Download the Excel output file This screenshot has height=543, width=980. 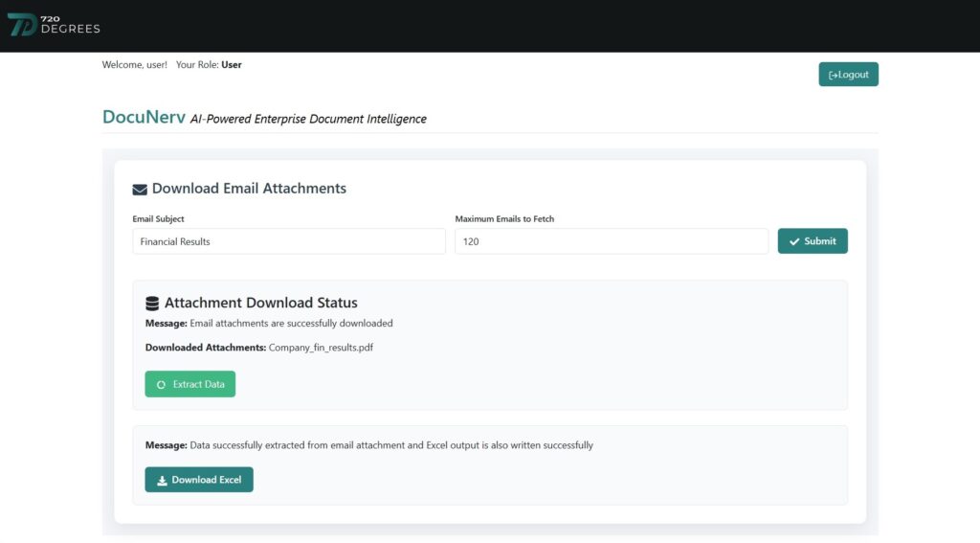pos(199,480)
